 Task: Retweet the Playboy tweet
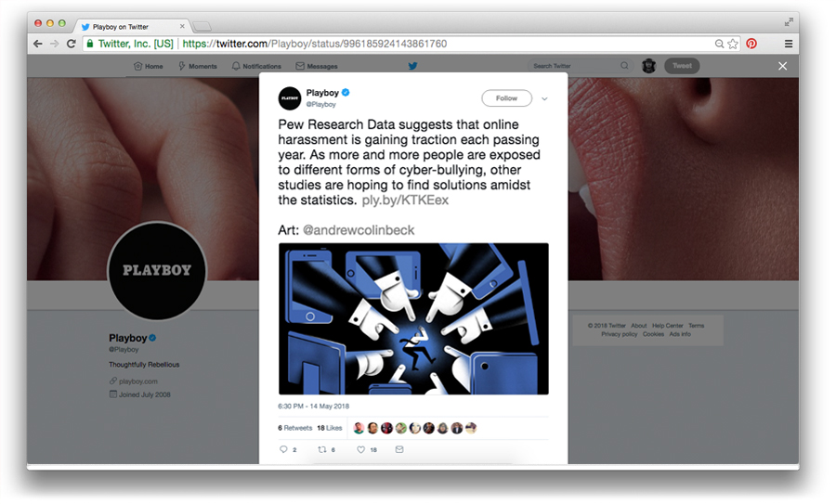[x=322, y=449]
